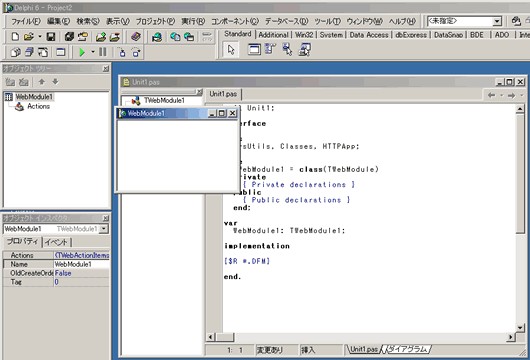
Task: Click the Save floppy disk icon
Action: (x=51, y=37)
